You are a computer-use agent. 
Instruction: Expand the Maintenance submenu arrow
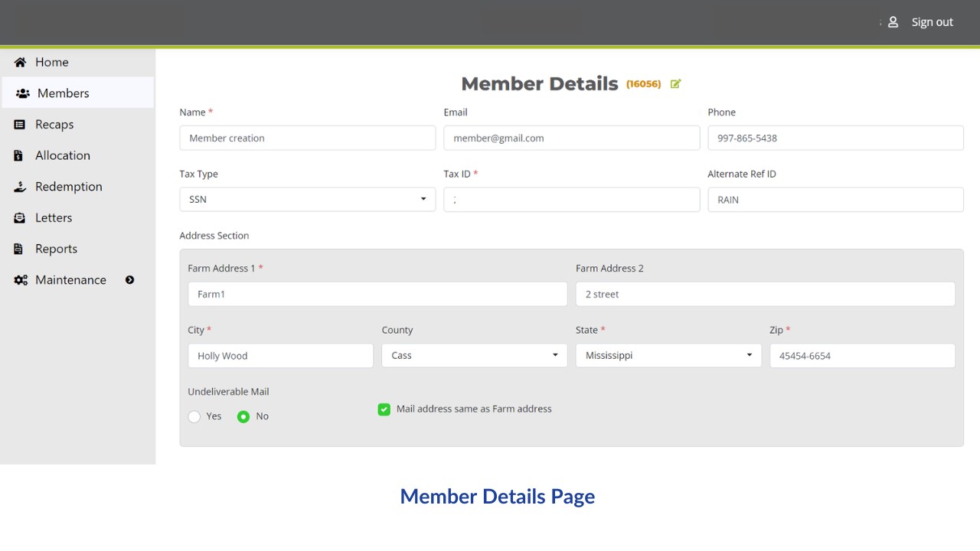click(x=129, y=280)
